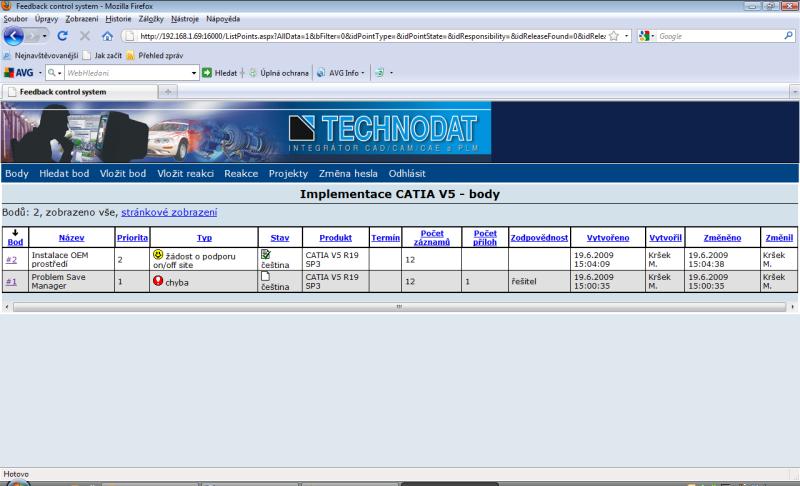Click the Google search input field
800x486 pixels.
(x=719, y=36)
